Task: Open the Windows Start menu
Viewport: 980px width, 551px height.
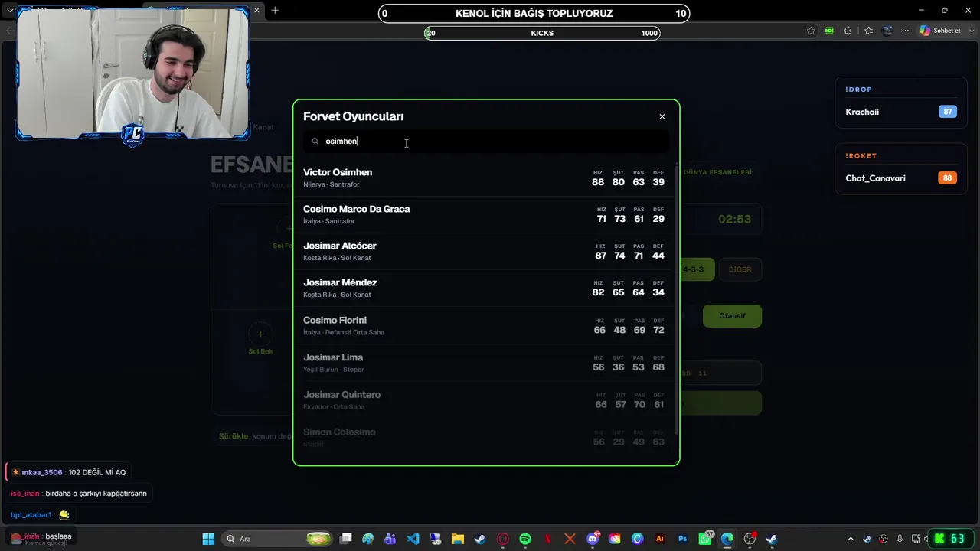Action: (x=208, y=539)
